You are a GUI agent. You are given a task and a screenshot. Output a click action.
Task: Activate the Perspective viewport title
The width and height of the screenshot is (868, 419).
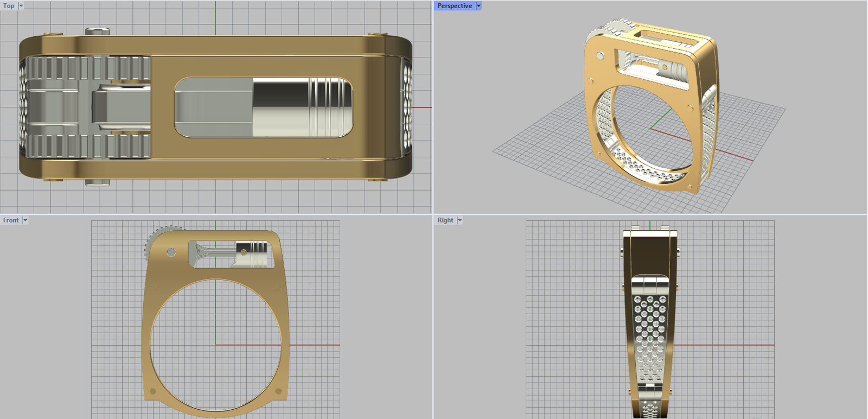click(454, 6)
